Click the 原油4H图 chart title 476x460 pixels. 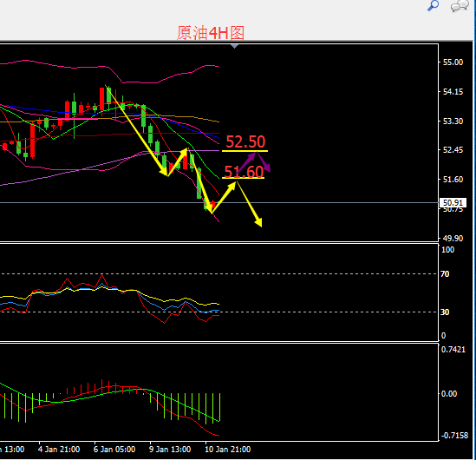click(211, 33)
